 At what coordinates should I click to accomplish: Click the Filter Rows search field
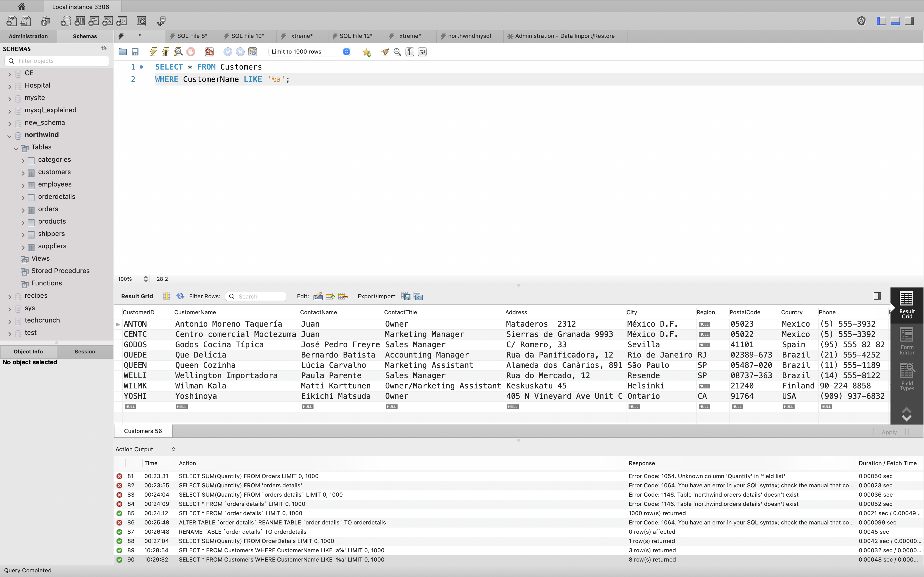(x=260, y=296)
